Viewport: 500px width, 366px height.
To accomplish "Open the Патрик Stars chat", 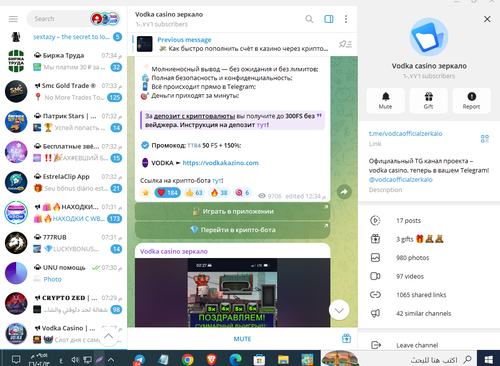I will [x=63, y=122].
